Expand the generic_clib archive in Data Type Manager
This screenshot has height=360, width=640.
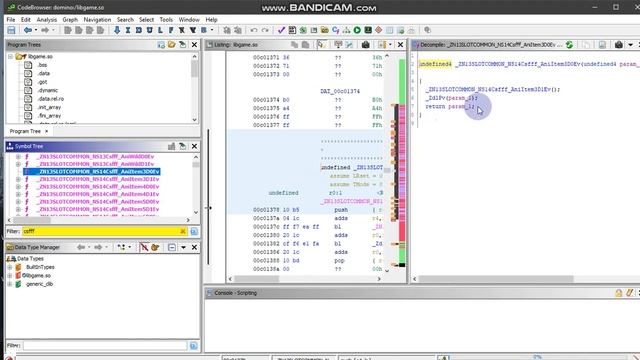(x=10, y=284)
